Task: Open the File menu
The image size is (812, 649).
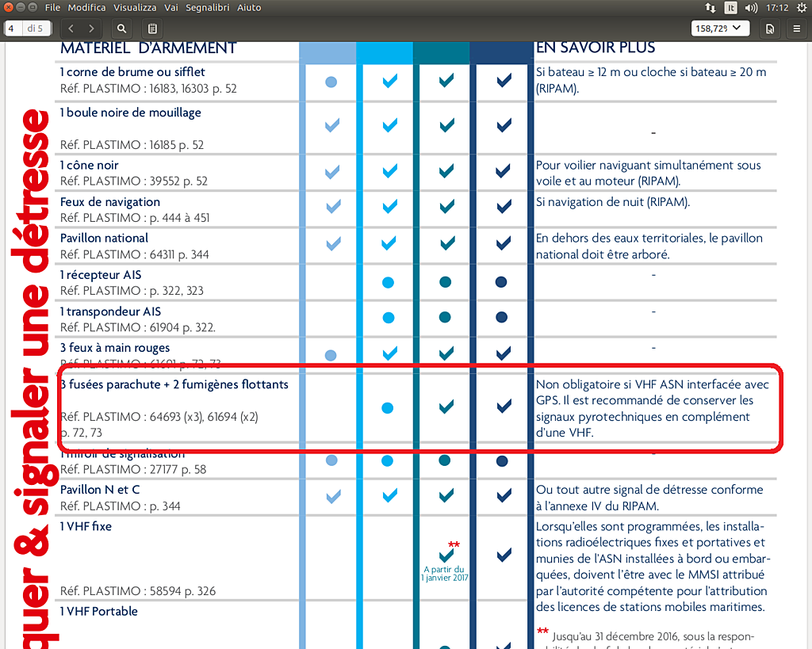Action: click(52, 8)
